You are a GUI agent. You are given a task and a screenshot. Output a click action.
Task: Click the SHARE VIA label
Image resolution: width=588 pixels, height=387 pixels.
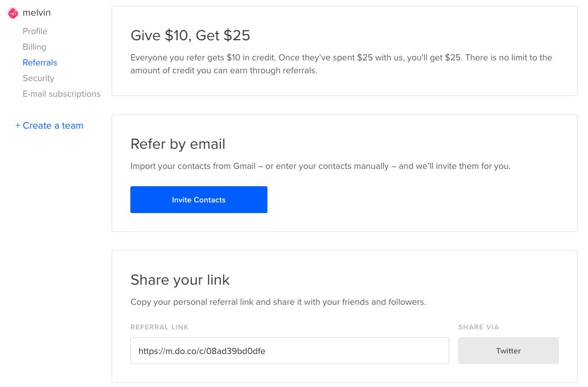point(478,327)
